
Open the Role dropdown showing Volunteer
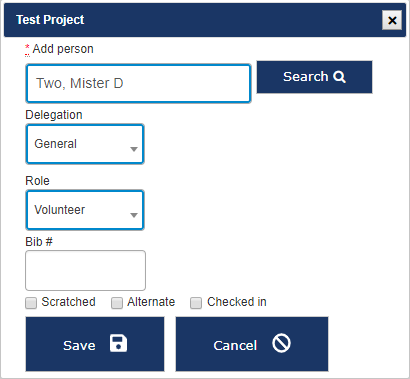tap(85, 210)
